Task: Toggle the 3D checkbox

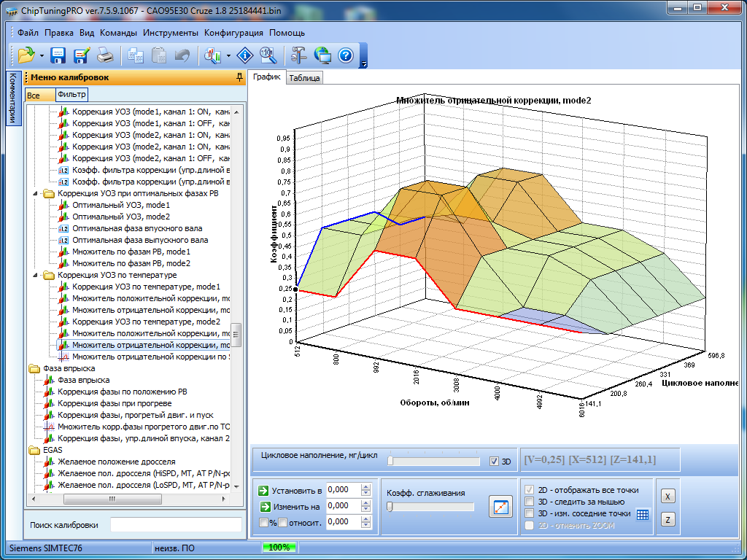Action: pos(495,462)
